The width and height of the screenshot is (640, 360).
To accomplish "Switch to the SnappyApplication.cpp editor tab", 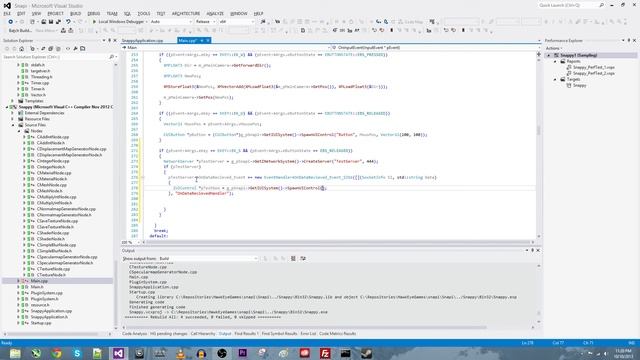I will 142,40.
